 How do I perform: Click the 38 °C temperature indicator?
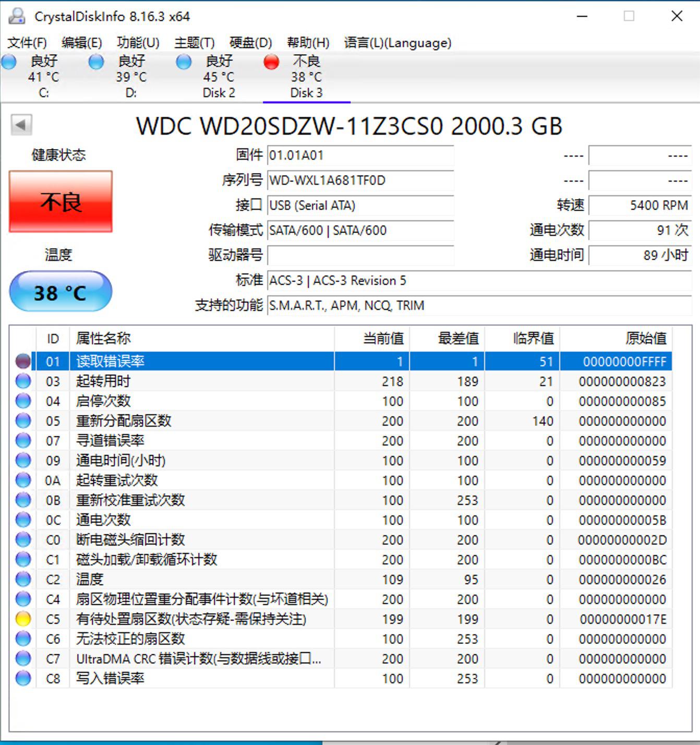coord(61,292)
